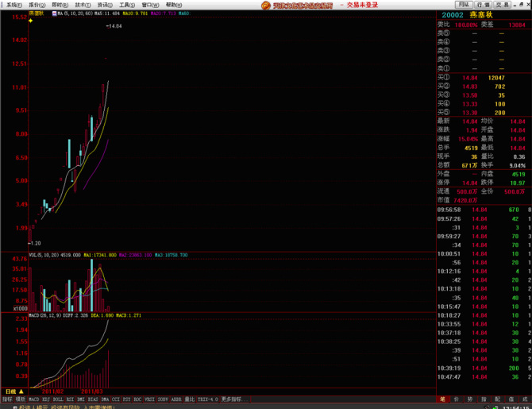Click stock code 20002 in quote panel
Image resolution: width=532 pixels, height=409 pixels.
click(x=453, y=14)
